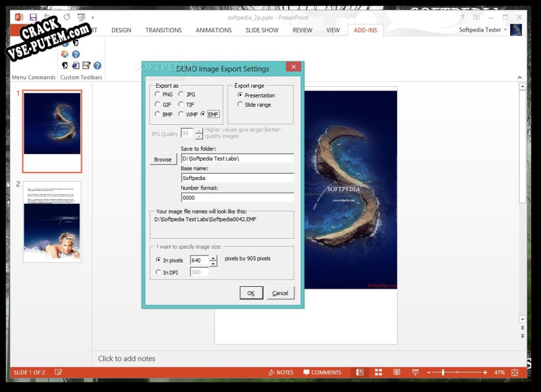Choose In DPI image size option
The width and height of the screenshot is (541, 392).
(x=158, y=272)
